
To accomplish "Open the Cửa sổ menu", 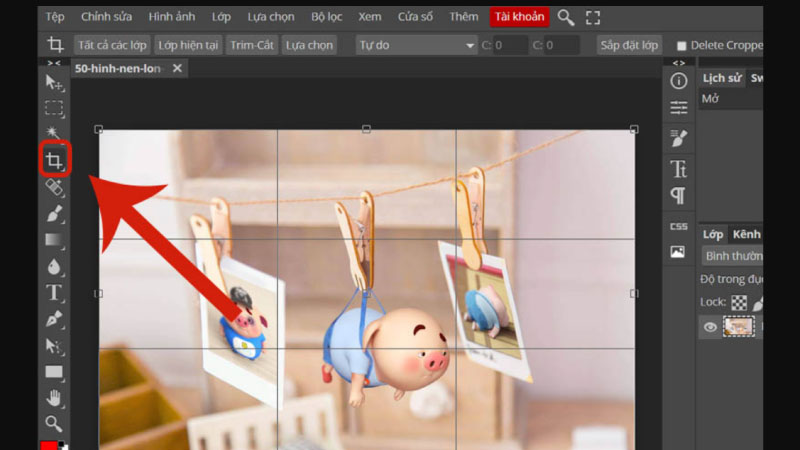I will click(415, 17).
